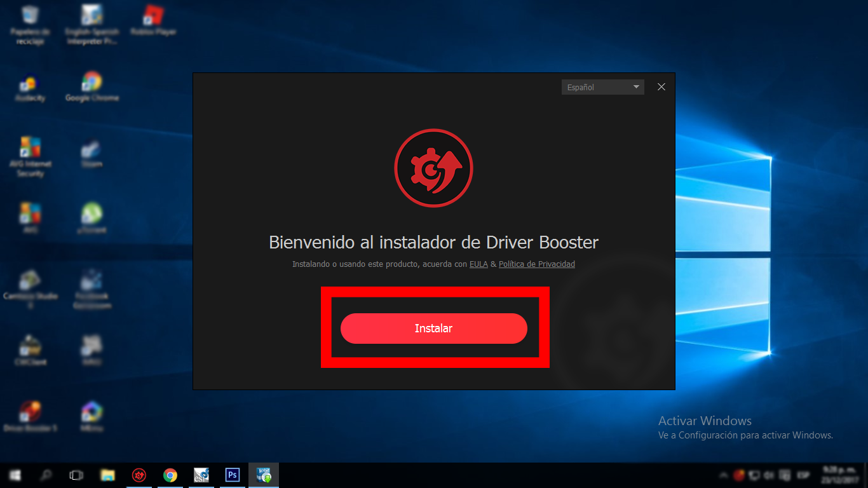The image size is (868, 488).
Task: Open File Explorer from the taskbar
Action: click(108, 475)
